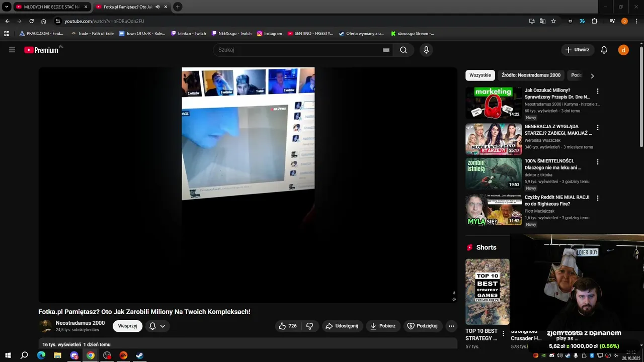The width and height of the screenshot is (644, 362).
Task: Like the video with thumbs up
Action: click(287, 326)
